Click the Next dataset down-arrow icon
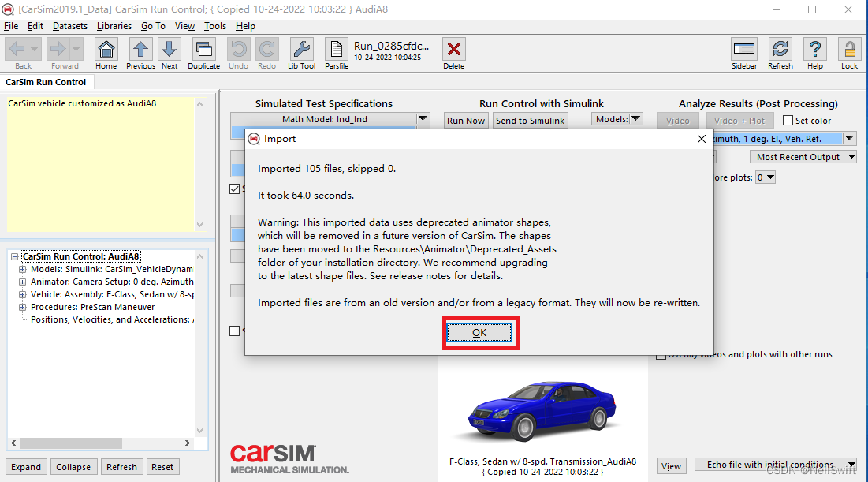The width and height of the screenshot is (868, 482). pos(170,50)
